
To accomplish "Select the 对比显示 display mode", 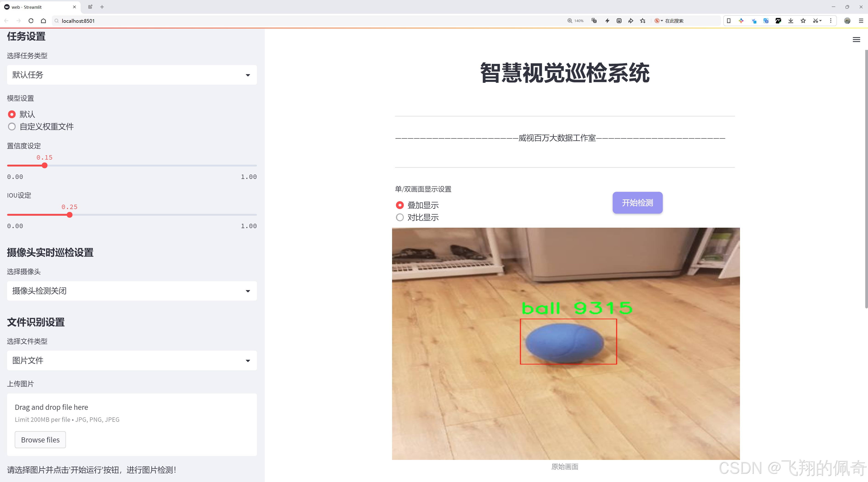I will [x=400, y=217].
